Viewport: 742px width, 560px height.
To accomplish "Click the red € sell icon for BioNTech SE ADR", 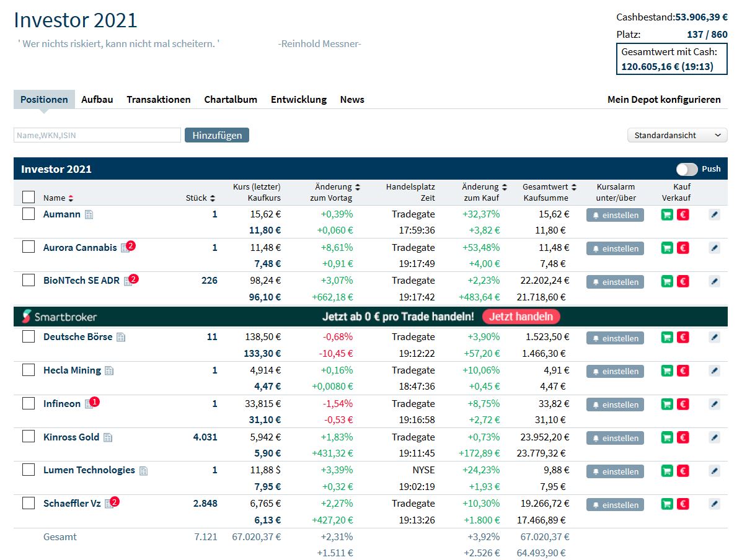I will [682, 281].
